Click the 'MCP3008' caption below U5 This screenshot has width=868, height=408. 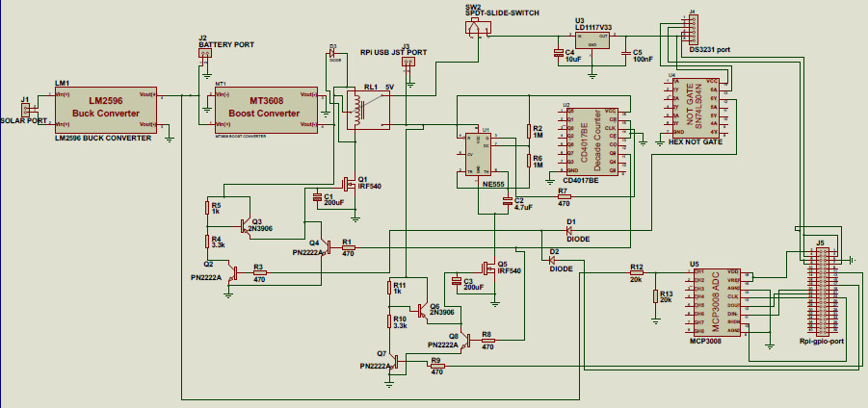(705, 341)
